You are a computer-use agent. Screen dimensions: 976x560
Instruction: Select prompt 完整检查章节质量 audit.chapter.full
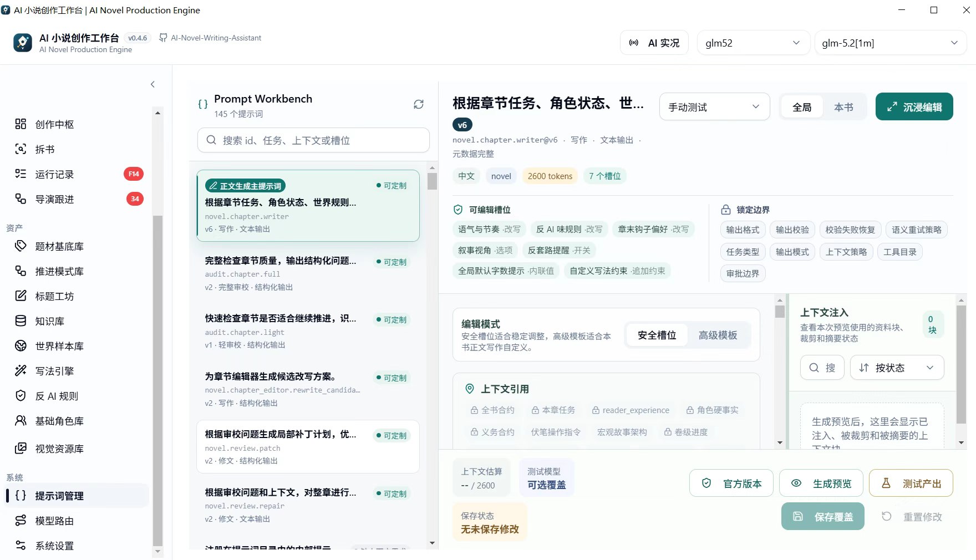pos(308,273)
